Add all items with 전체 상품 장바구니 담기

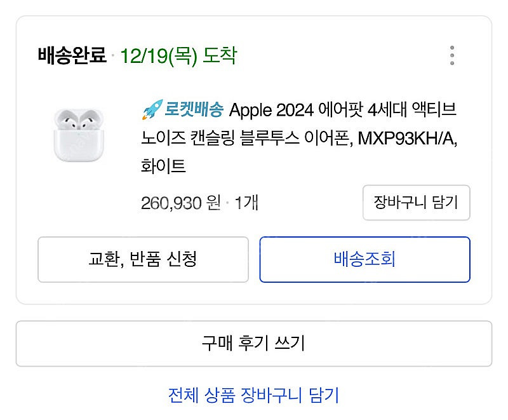(x=253, y=395)
